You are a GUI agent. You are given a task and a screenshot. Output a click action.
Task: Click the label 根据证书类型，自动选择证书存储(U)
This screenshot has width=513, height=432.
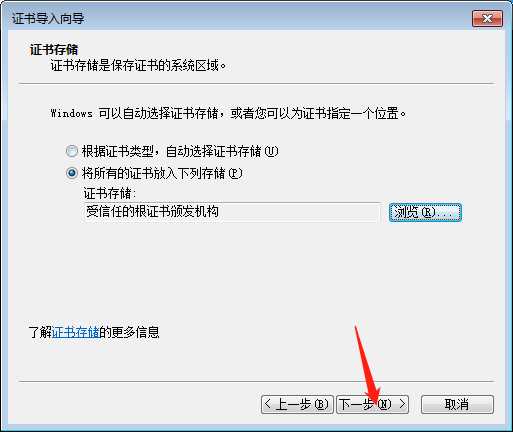(180, 151)
